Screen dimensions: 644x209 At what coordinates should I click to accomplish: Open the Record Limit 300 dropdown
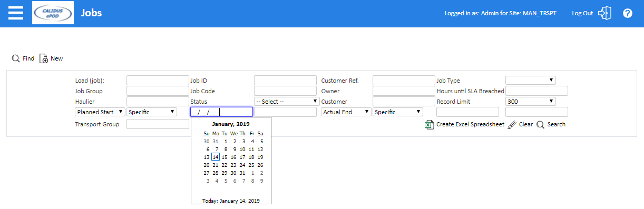click(x=531, y=101)
